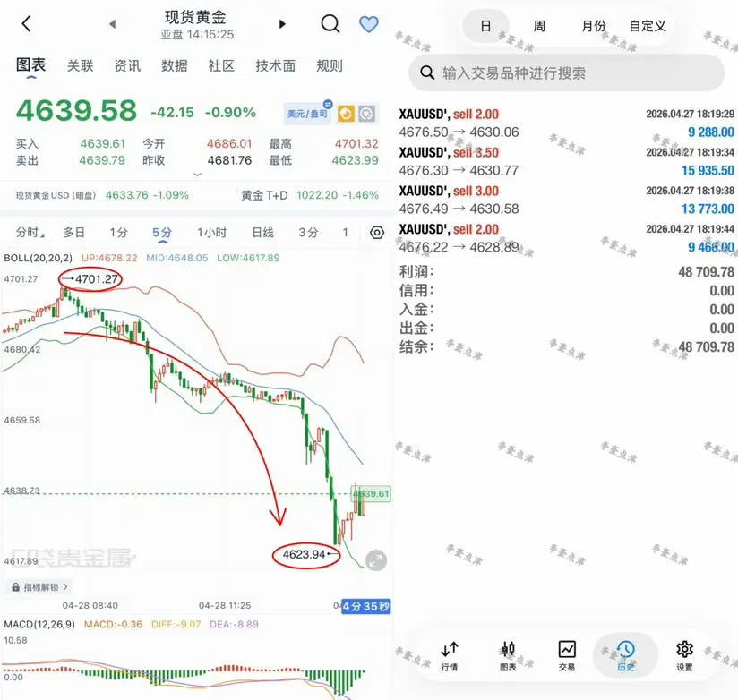Tap profit value 15 935.50
This screenshot has width=738, height=700.
[x=708, y=170]
